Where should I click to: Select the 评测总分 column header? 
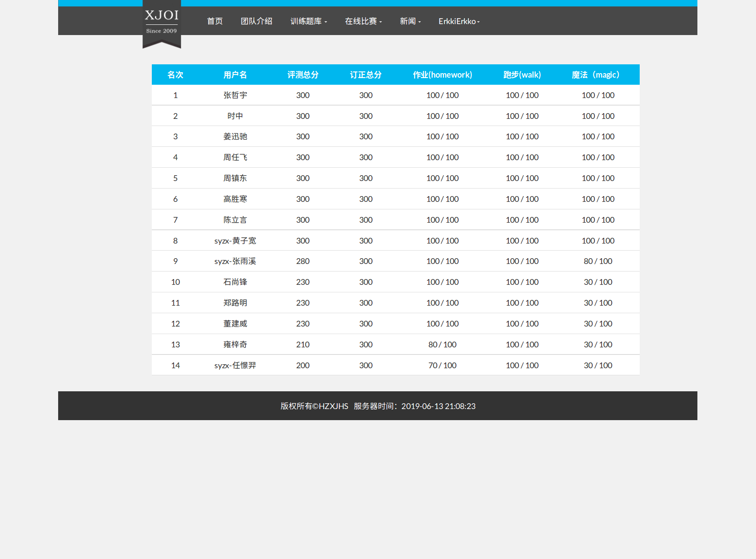pos(303,75)
